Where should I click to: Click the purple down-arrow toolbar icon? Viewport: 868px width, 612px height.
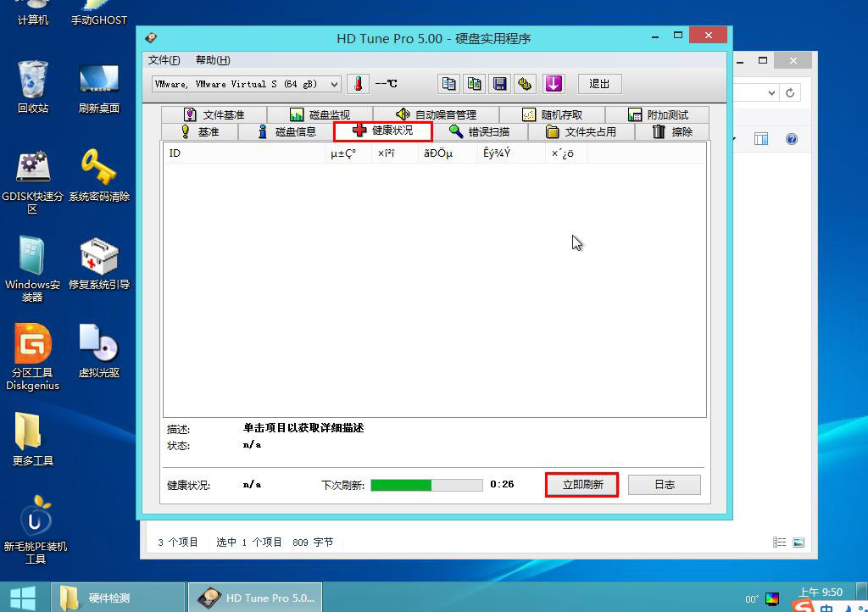tap(554, 84)
